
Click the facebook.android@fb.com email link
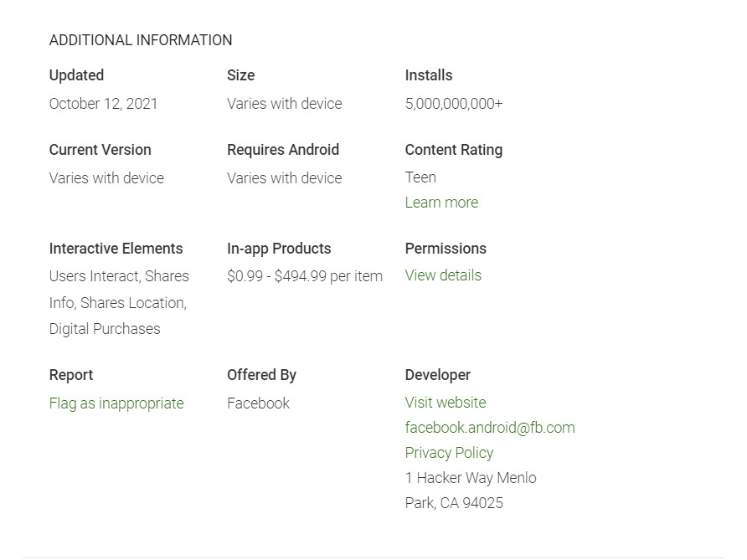coord(490,428)
